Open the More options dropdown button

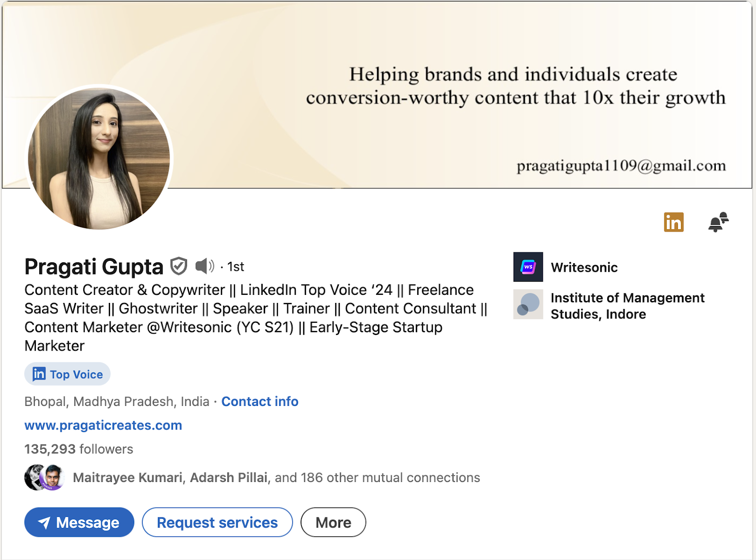coord(334,522)
